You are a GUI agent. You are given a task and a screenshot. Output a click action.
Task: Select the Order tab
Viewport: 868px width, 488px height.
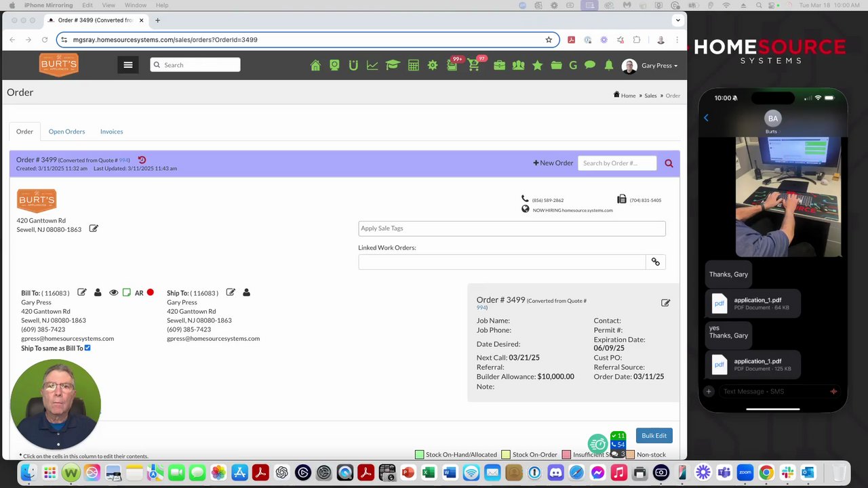point(24,131)
